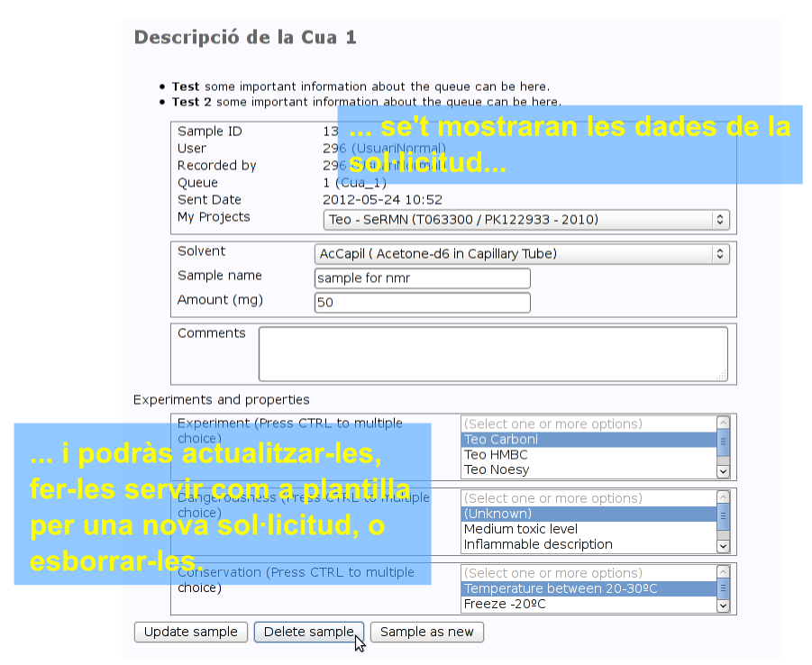Click the Experiment list scrollbar thumb
Image resolution: width=812 pixels, height=665 pixels.
[724, 442]
